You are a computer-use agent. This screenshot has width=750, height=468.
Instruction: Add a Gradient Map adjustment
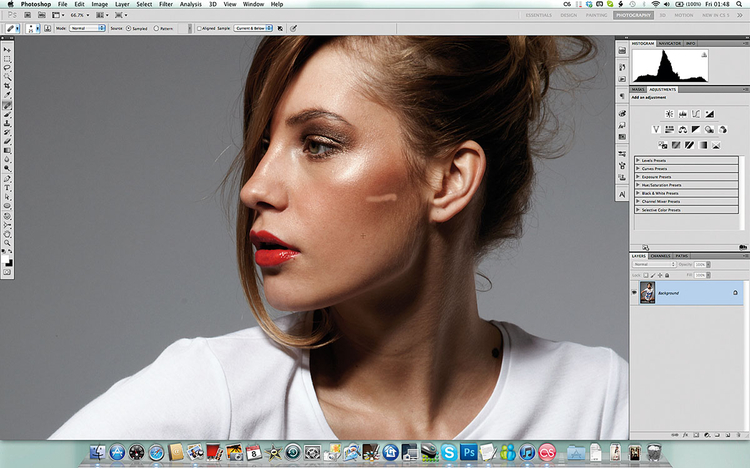pos(703,145)
